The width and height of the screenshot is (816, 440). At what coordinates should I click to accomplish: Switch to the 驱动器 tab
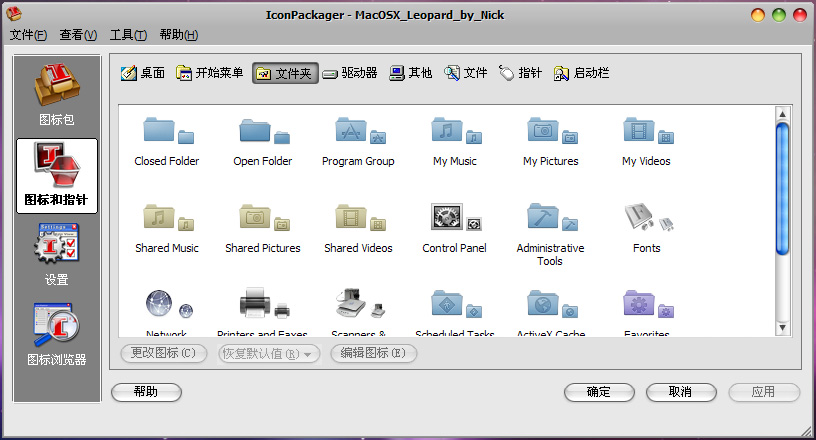(350, 73)
